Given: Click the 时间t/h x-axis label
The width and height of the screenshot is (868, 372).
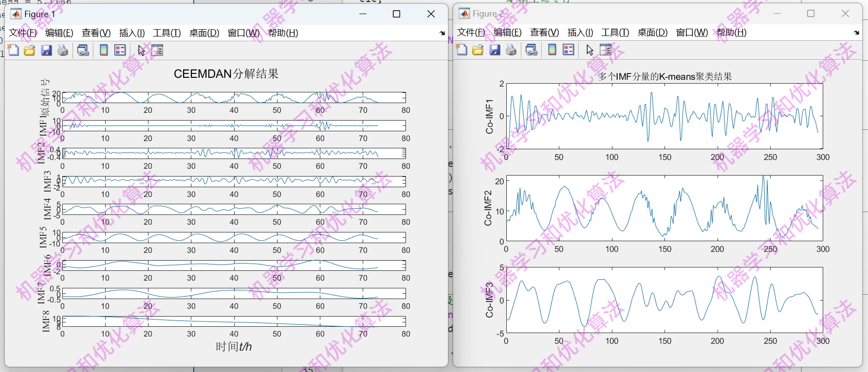Looking at the screenshot, I should click(234, 347).
